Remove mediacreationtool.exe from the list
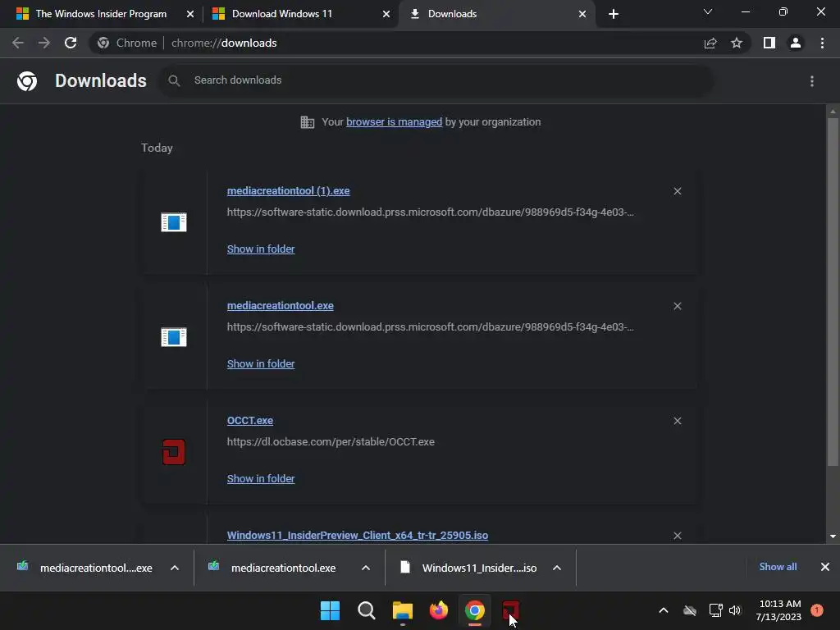 [677, 306]
